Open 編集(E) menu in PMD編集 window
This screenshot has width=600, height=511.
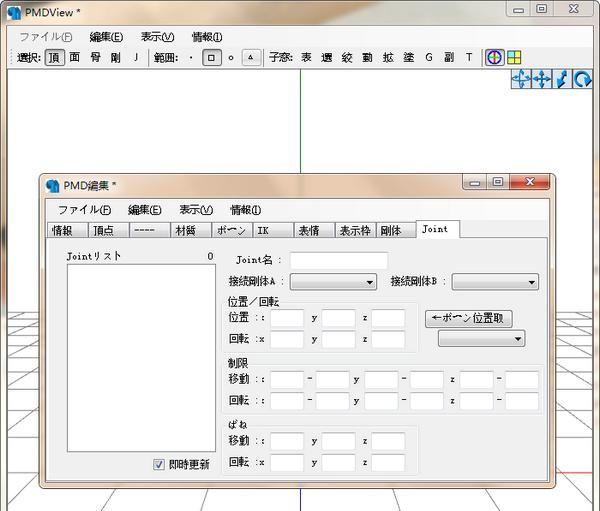[x=144, y=210]
